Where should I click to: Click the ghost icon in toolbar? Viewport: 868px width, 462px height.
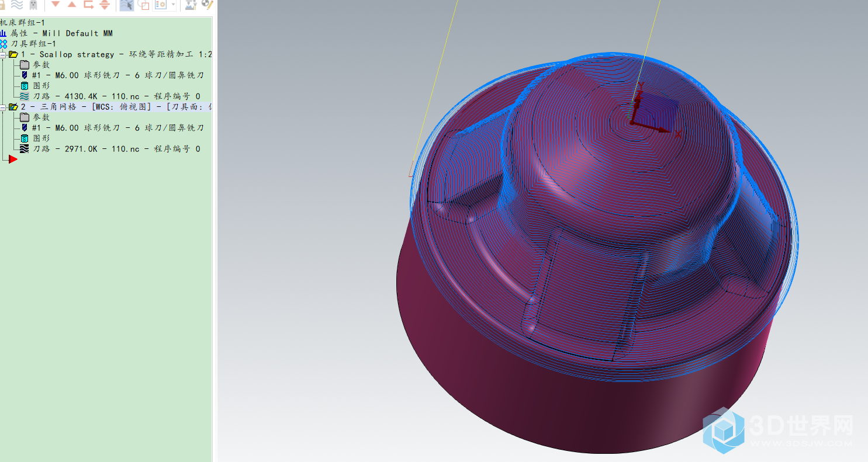coord(33,5)
